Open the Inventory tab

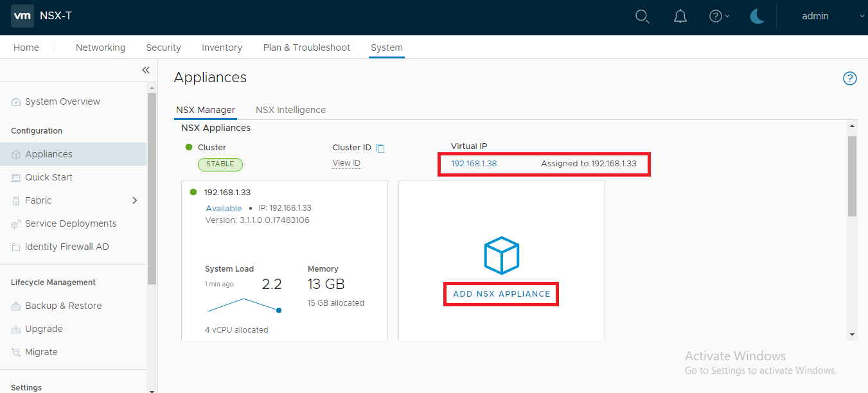point(222,48)
